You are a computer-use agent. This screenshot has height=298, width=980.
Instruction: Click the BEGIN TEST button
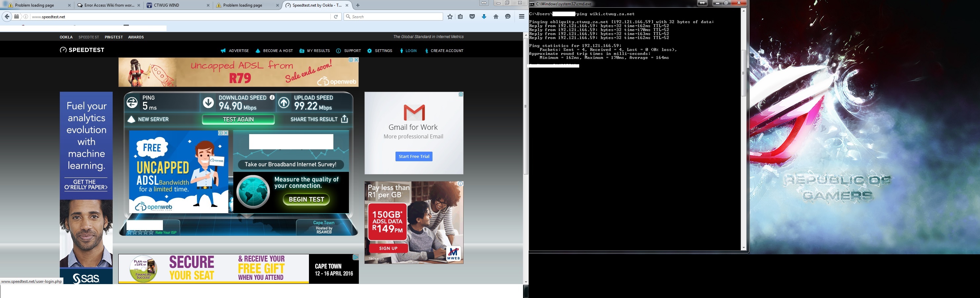coord(306,199)
